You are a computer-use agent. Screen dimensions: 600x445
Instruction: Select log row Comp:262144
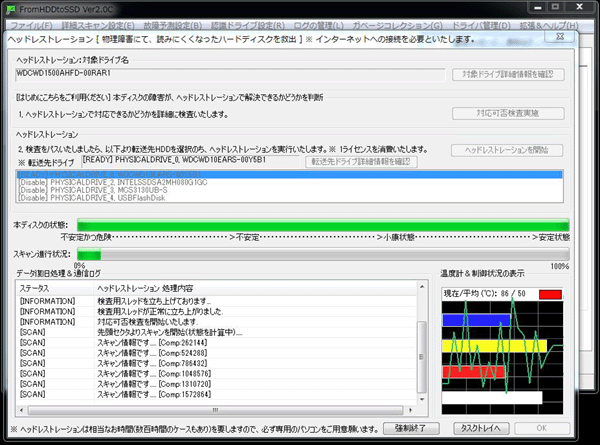tap(217, 342)
